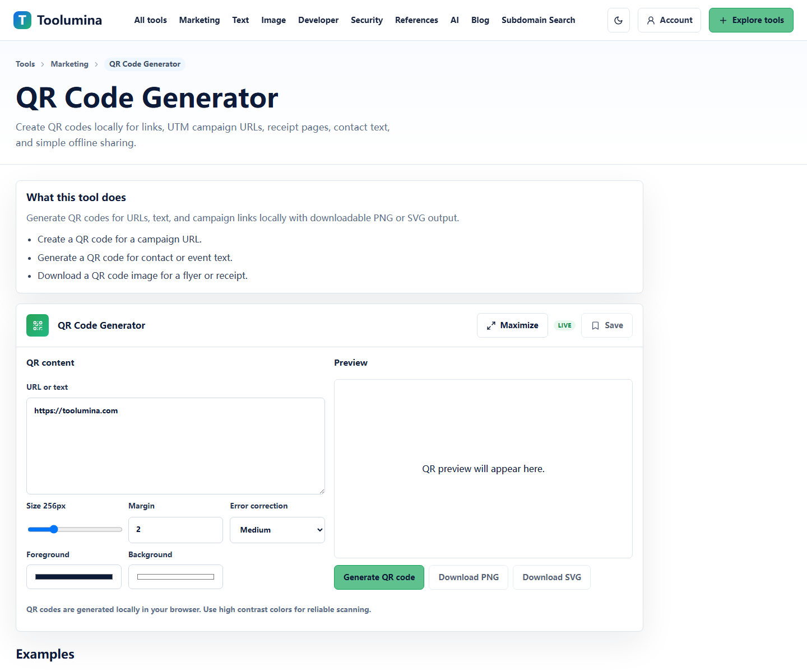Open the Foreground color picker

pyautogui.click(x=74, y=577)
